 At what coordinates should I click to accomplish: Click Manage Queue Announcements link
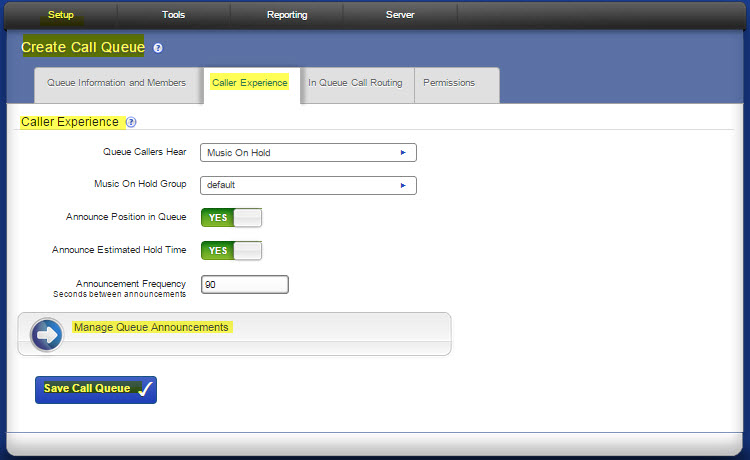tap(151, 328)
